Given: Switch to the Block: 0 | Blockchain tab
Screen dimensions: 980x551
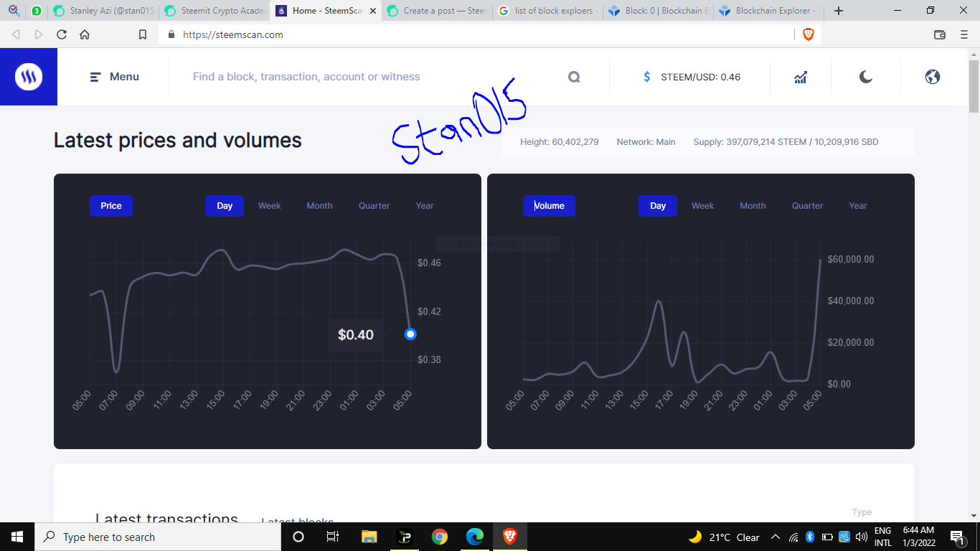Looking at the screenshot, I should pos(659,11).
